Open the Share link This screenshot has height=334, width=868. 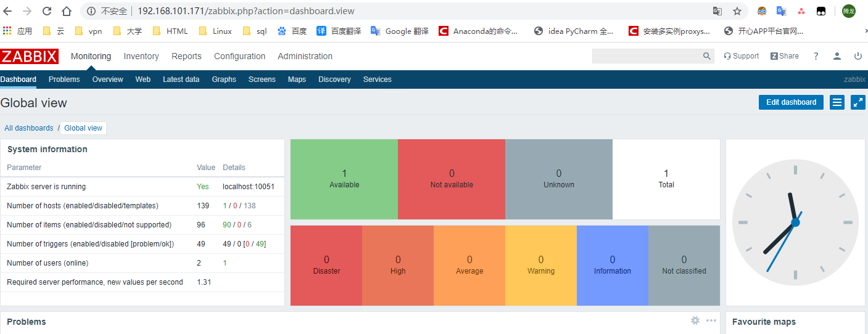pos(784,56)
